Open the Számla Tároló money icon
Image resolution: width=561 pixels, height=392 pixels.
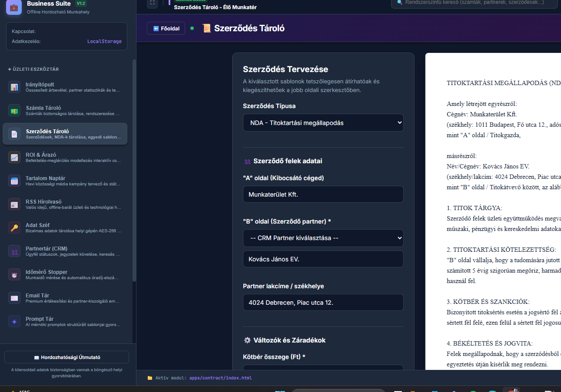point(14,110)
